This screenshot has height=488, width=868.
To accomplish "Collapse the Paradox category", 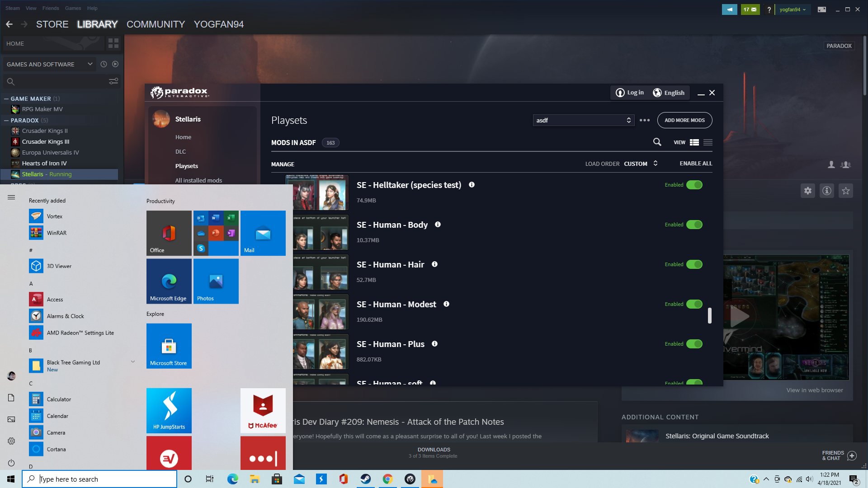I will [6, 120].
